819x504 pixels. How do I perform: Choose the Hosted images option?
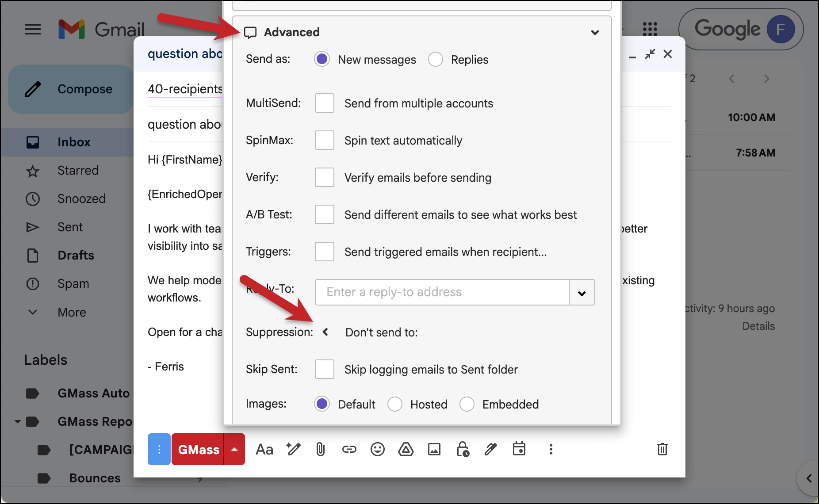(394, 404)
